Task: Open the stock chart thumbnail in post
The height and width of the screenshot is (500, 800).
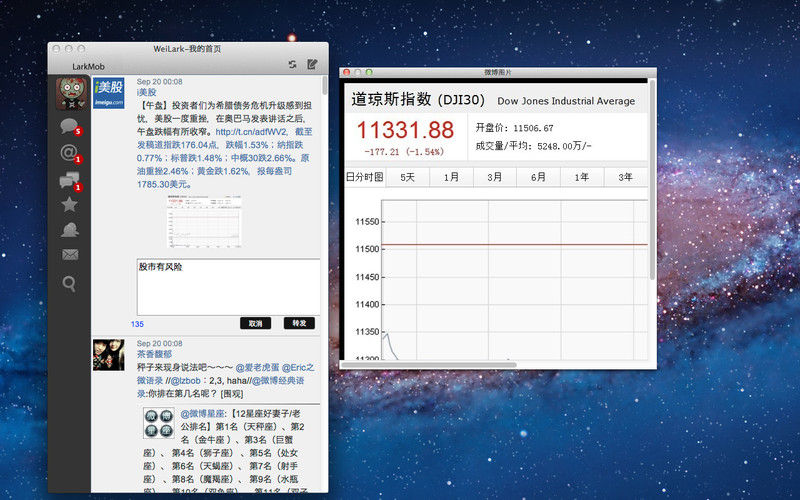Action: tap(204, 222)
